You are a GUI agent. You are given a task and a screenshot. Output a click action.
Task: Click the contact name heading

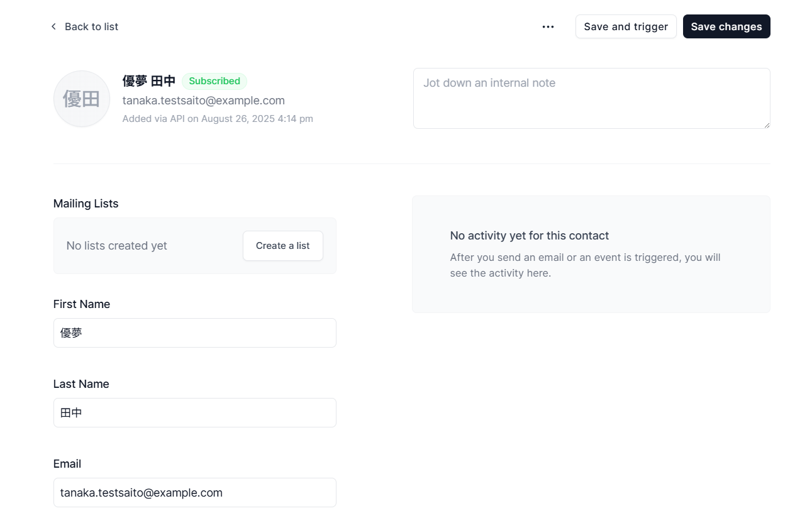click(x=149, y=81)
